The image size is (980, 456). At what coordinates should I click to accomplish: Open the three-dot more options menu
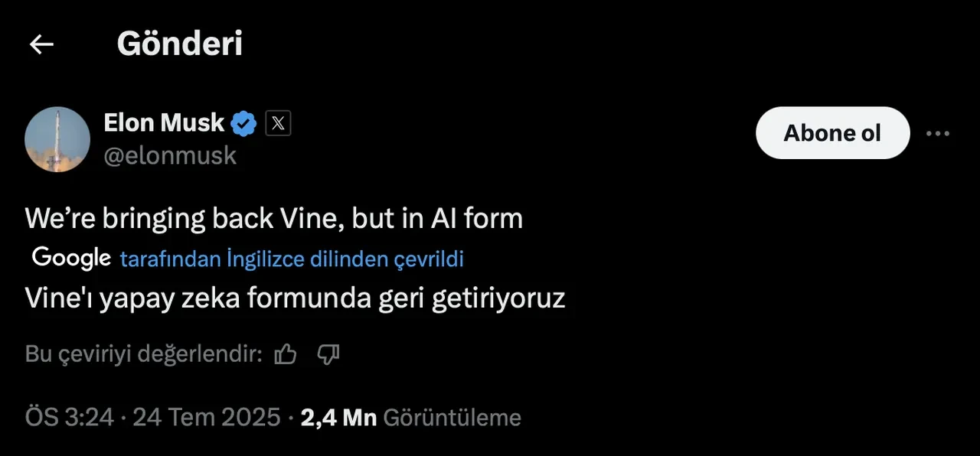pyautogui.click(x=937, y=133)
